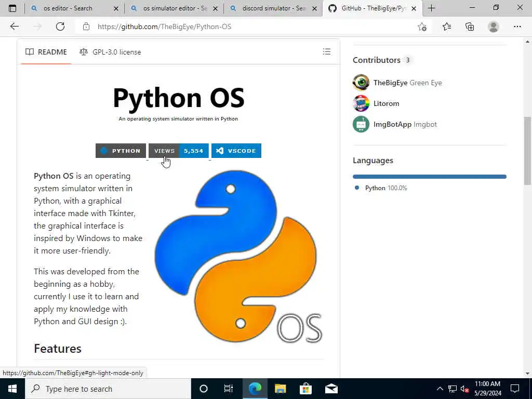Close the 'os editor - Search' tab
Screen dimensions: 532x399
[x=116, y=9]
